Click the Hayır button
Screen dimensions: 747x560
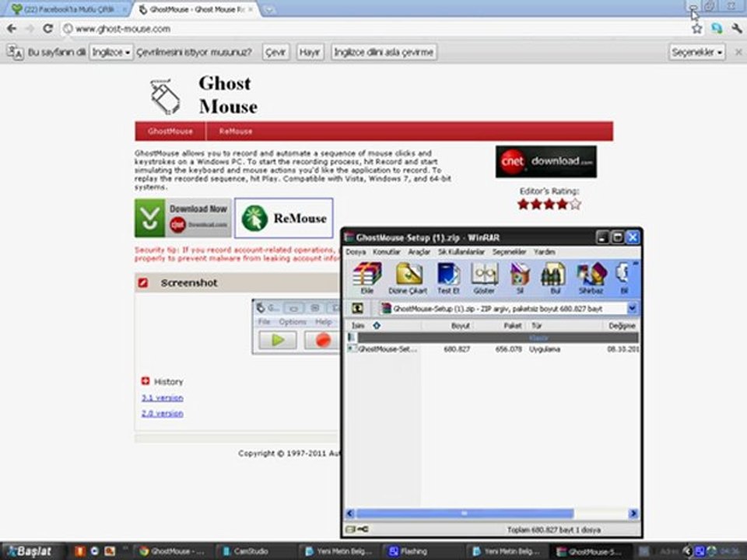310,52
